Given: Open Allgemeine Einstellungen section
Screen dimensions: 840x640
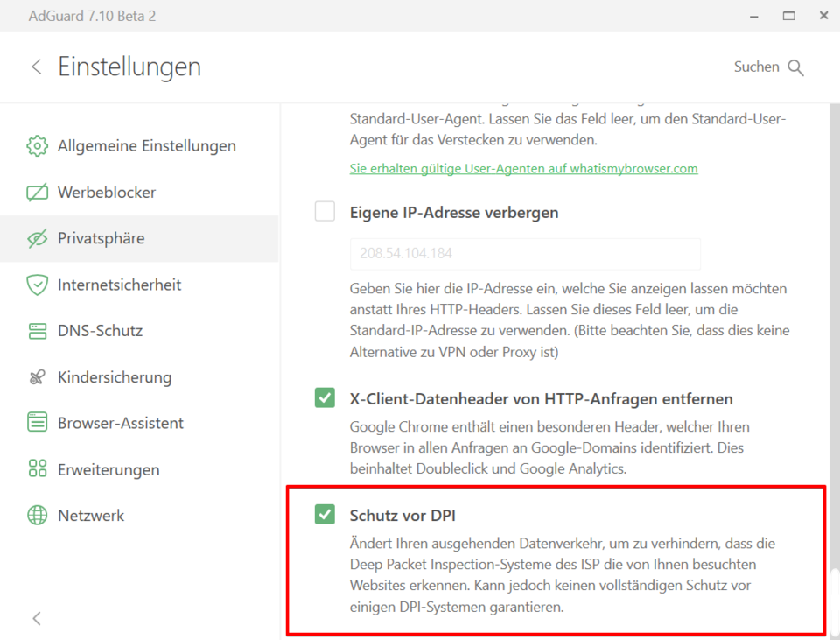Looking at the screenshot, I should pos(139,146).
